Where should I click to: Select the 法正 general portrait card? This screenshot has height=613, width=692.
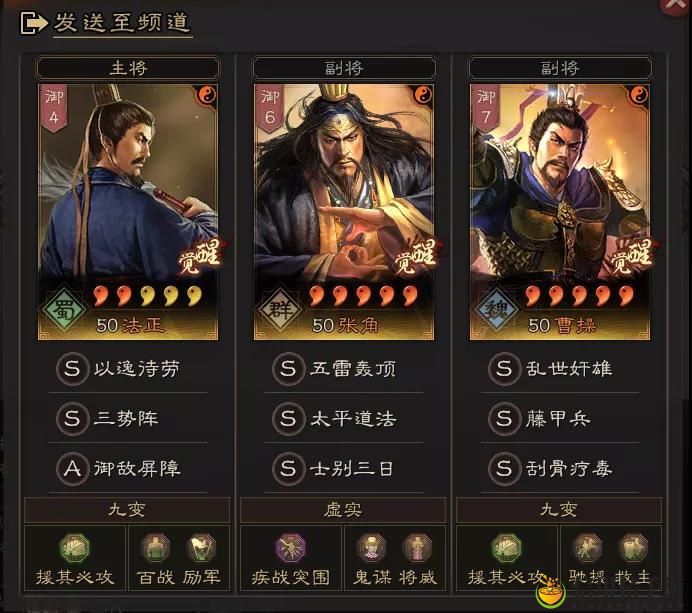[128, 212]
